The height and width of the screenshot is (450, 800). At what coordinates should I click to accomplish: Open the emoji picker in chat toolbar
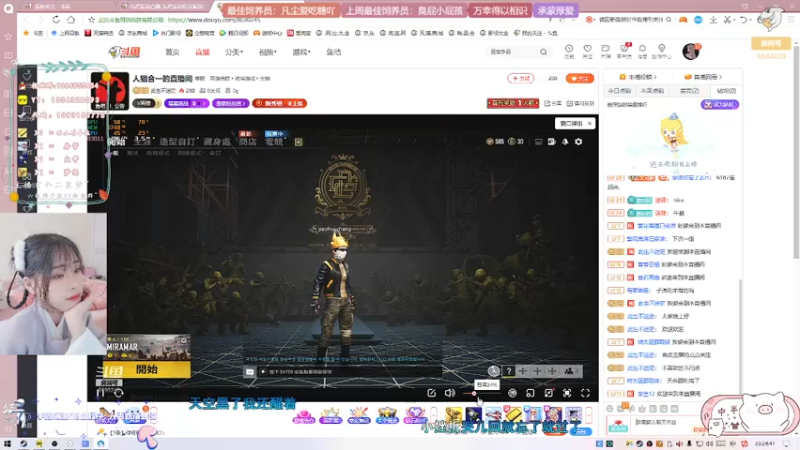click(x=610, y=409)
